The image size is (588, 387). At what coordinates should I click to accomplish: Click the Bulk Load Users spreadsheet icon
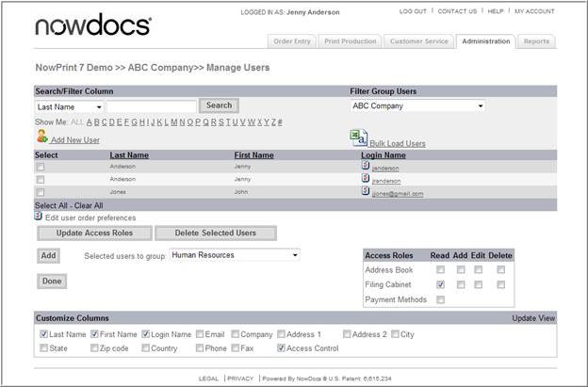pos(358,138)
